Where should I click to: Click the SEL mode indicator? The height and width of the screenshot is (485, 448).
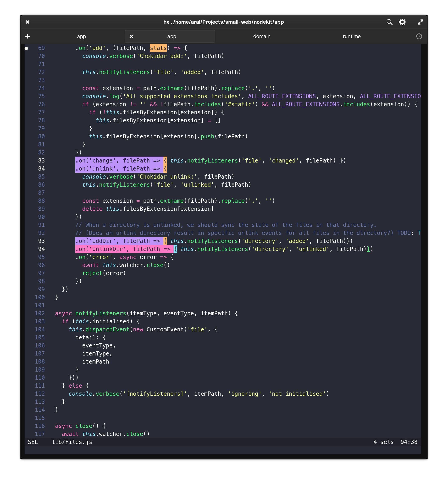(33, 442)
